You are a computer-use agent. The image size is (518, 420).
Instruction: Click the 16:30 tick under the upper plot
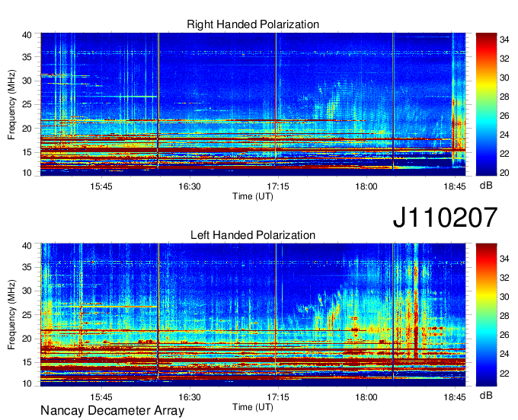(x=190, y=186)
